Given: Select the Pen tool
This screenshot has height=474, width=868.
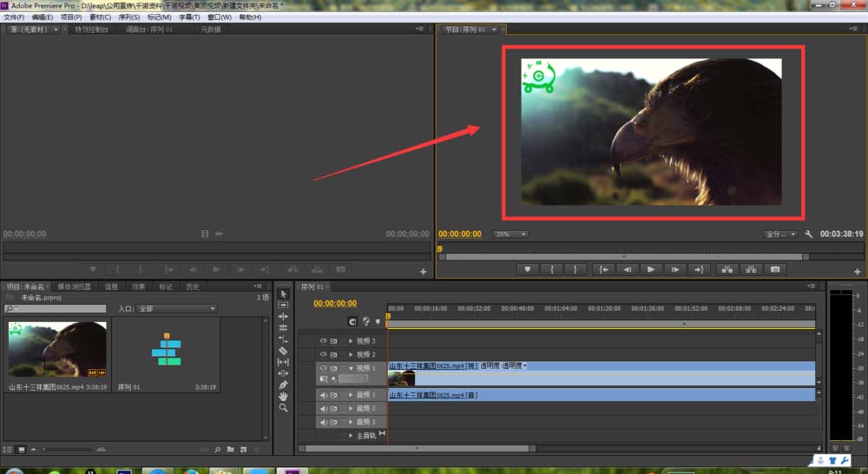Looking at the screenshot, I should (284, 385).
